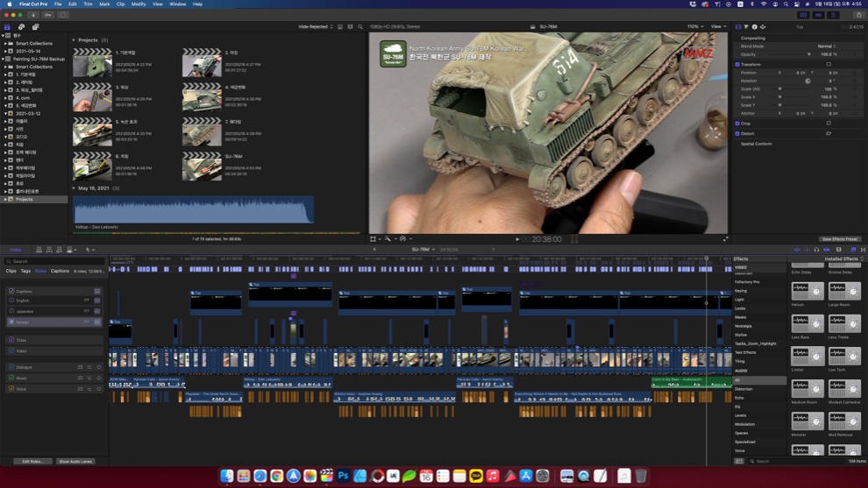
Task: Open the Blend Mode Normal dropdown
Action: [826, 46]
